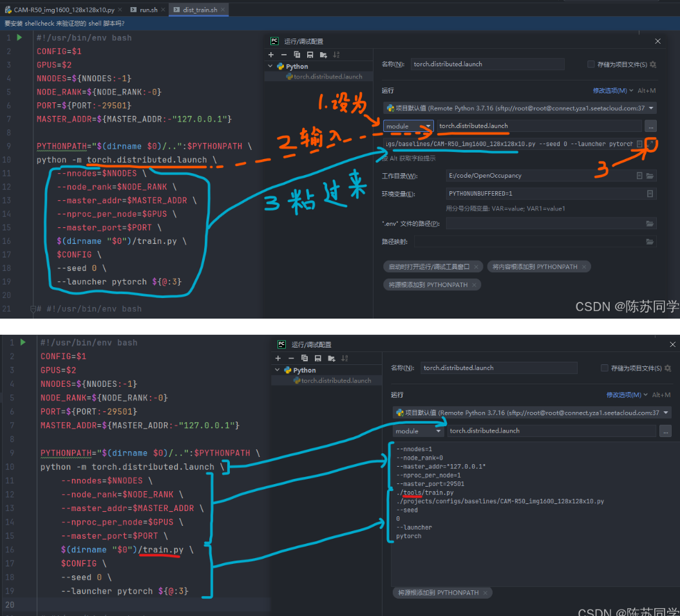Image resolution: width=680 pixels, height=616 pixels.
Task: Browse folder for .env 文件的路径 field
Action: tap(650, 224)
